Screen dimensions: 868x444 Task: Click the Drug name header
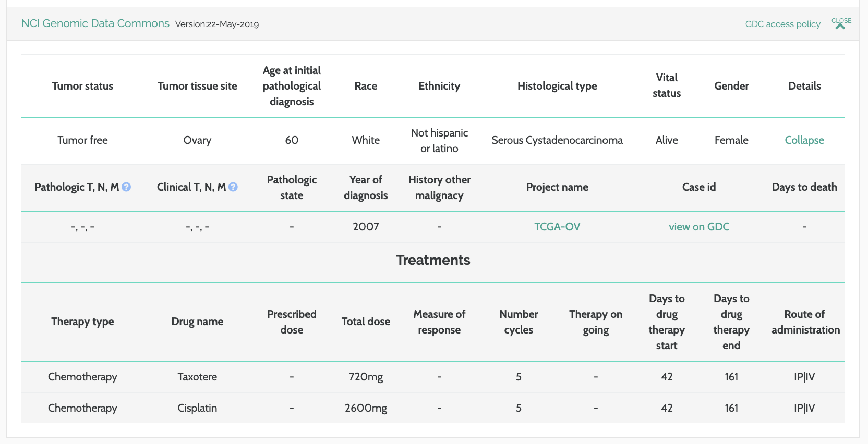(197, 322)
